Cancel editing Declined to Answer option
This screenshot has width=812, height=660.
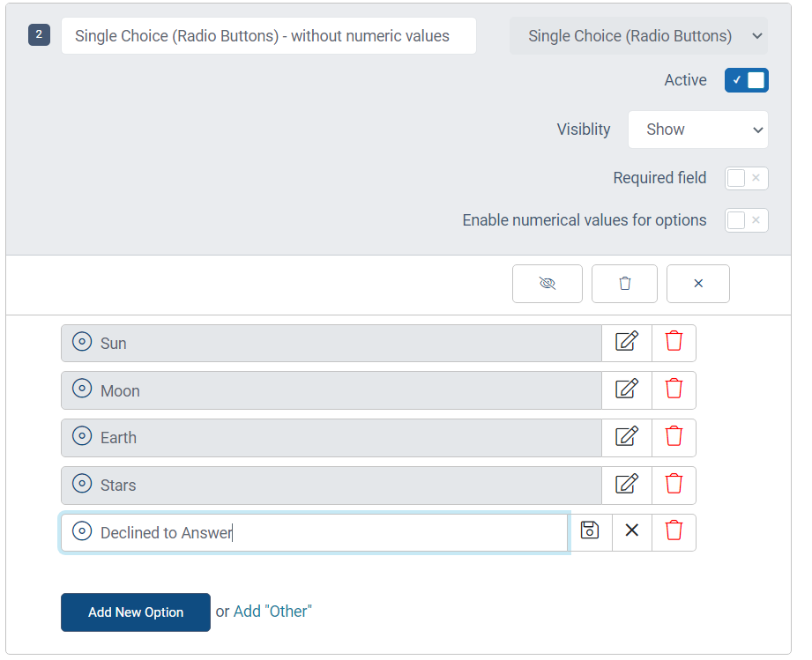tap(632, 531)
